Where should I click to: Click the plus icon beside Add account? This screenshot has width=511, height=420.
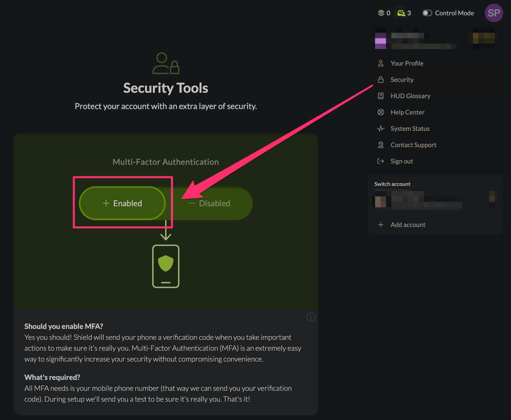(381, 225)
